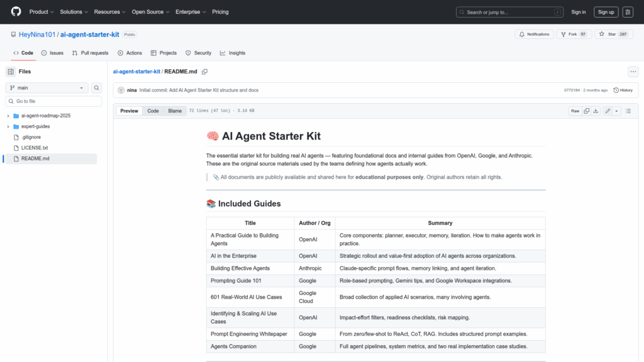Screen dimensions: 644x362
Task: Open the edit options dropdown arrow
Action: tap(616, 111)
